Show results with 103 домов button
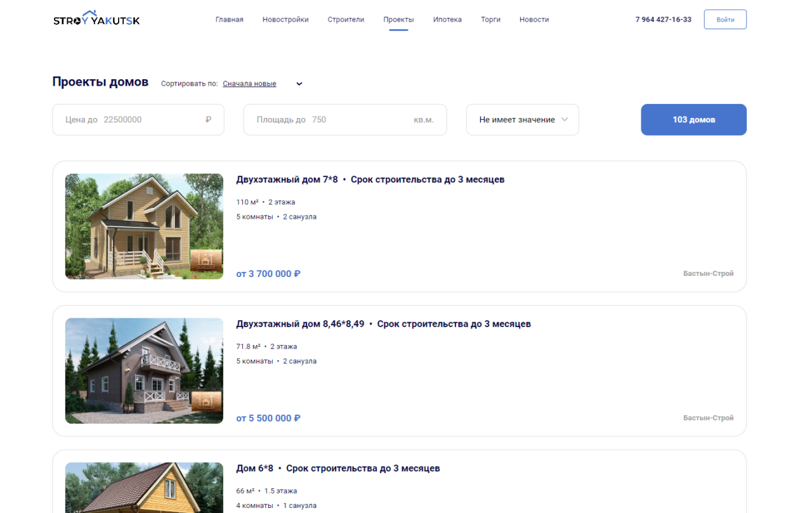The image size is (812, 513). (x=693, y=120)
